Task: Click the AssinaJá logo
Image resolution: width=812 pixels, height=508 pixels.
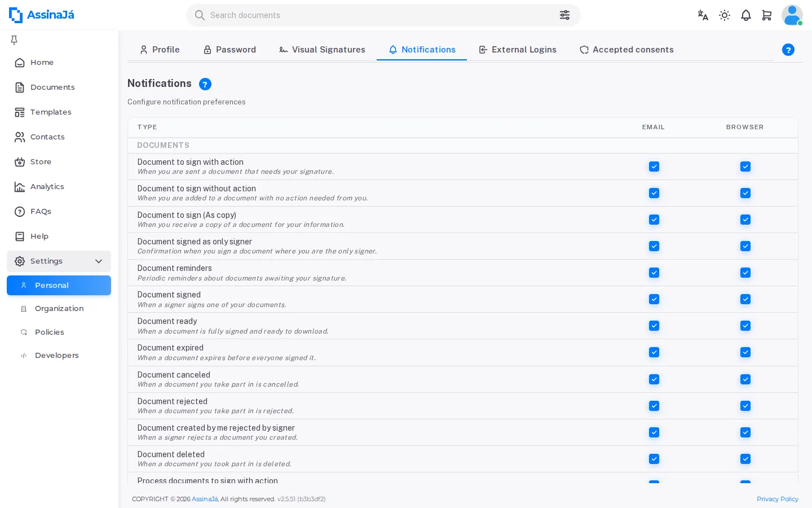Action: coord(42,15)
